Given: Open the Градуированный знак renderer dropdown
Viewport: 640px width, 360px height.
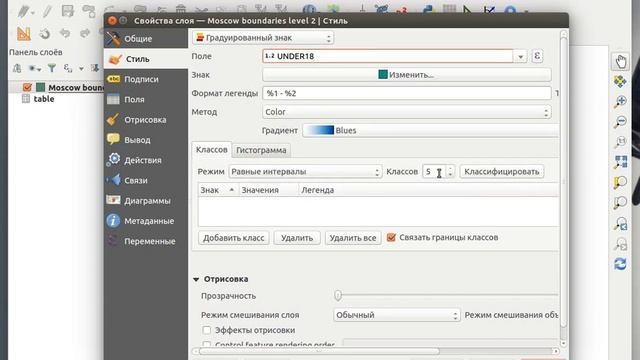Looking at the screenshot, I should tap(263, 38).
